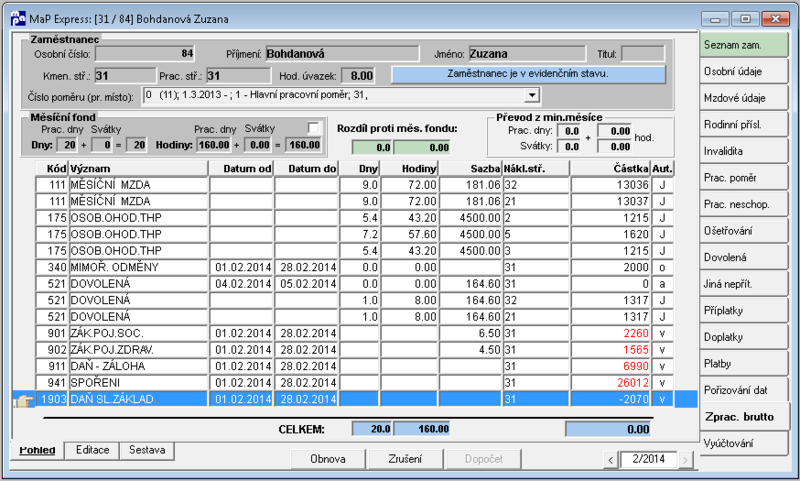
Task: Select the ZÁK.POJ.ZDRAV. row
Action: [x=355, y=350]
